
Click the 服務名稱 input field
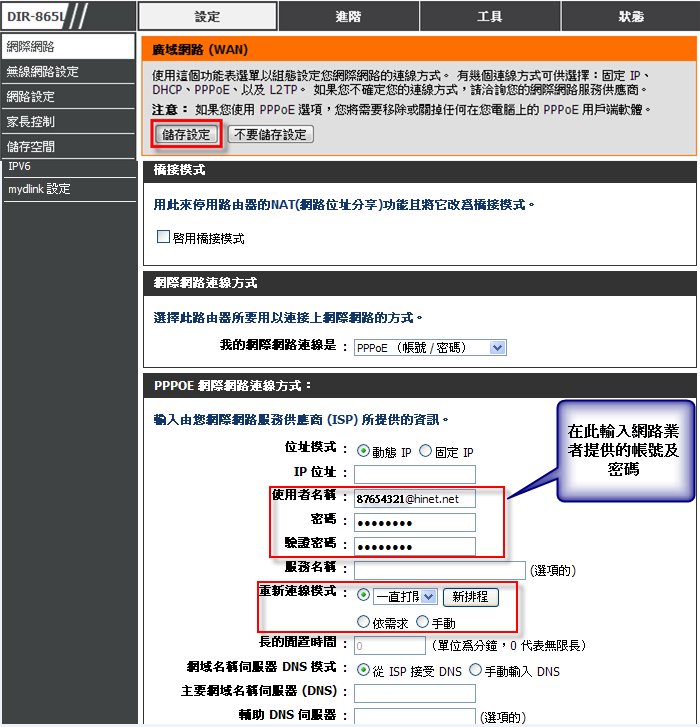click(440, 570)
